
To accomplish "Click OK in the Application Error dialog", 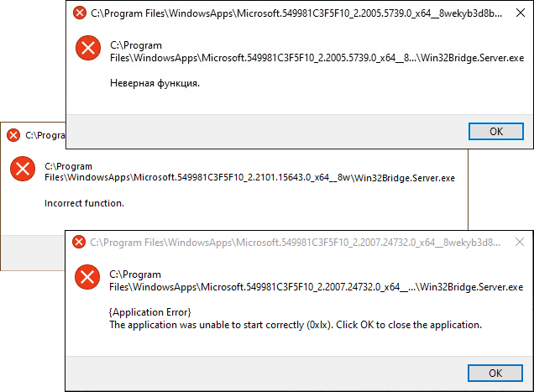I will click(x=495, y=373).
